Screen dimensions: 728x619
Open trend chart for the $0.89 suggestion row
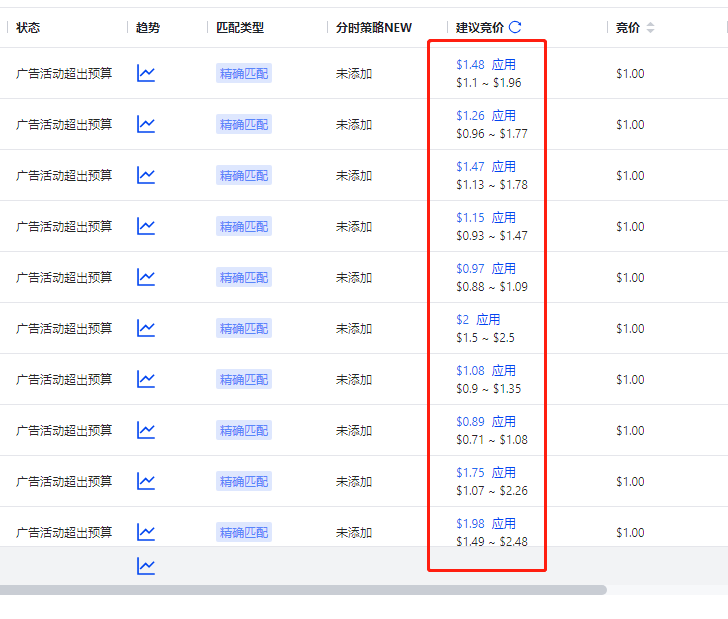[x=146, y=430]
